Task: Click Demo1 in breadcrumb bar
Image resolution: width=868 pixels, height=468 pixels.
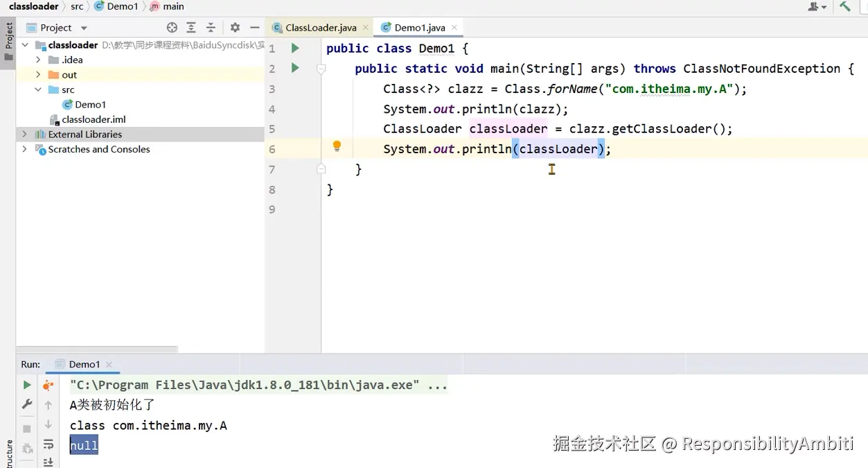Action: pyautogui.click(x=116, y=6)
